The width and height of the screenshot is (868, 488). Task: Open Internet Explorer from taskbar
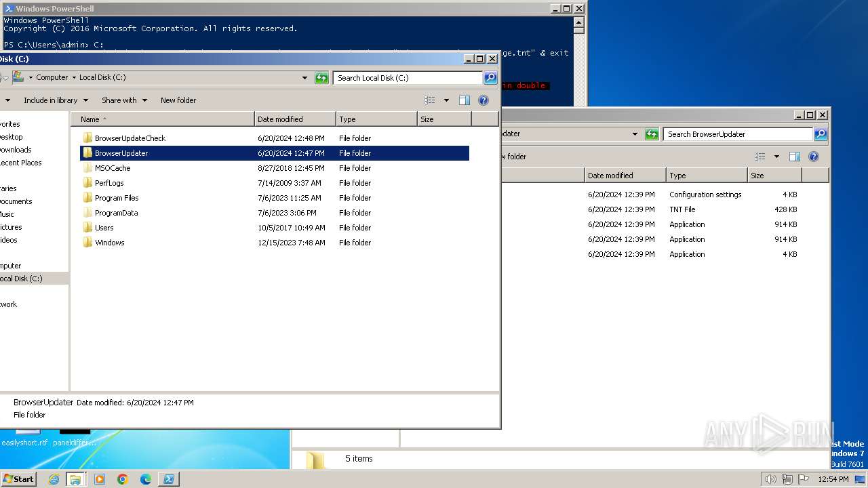point(54,479)
